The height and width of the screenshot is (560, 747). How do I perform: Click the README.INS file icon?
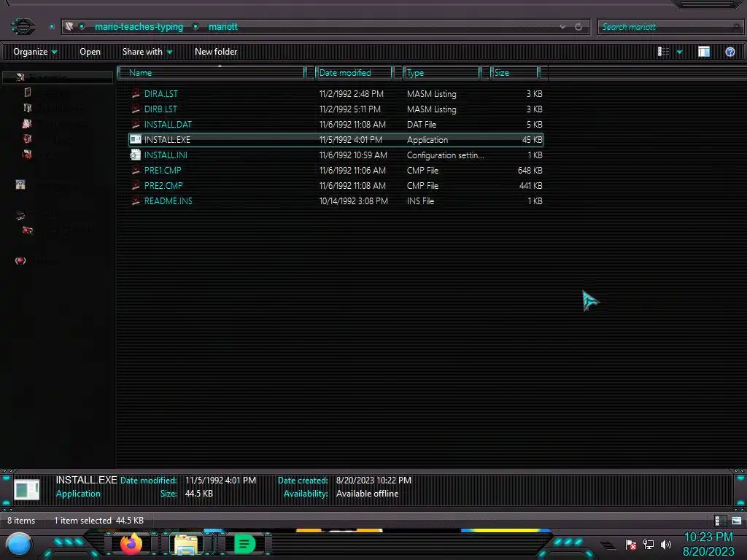135,201
